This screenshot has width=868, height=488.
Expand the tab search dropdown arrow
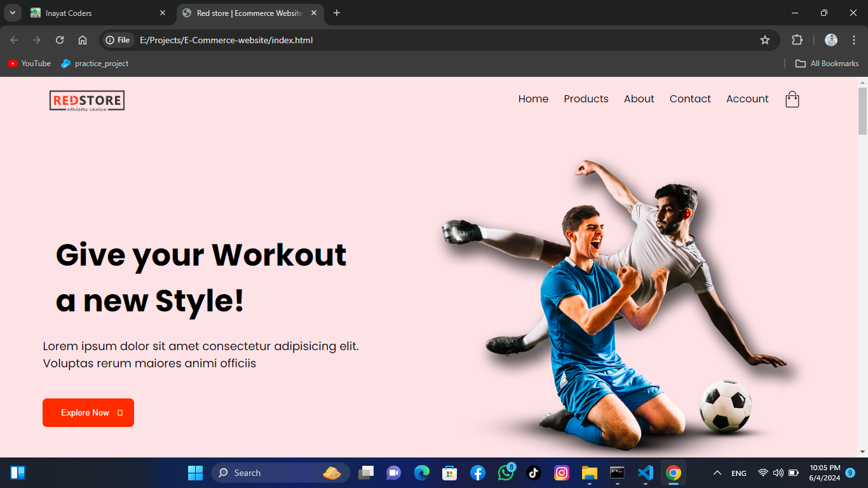coord(12,13)
